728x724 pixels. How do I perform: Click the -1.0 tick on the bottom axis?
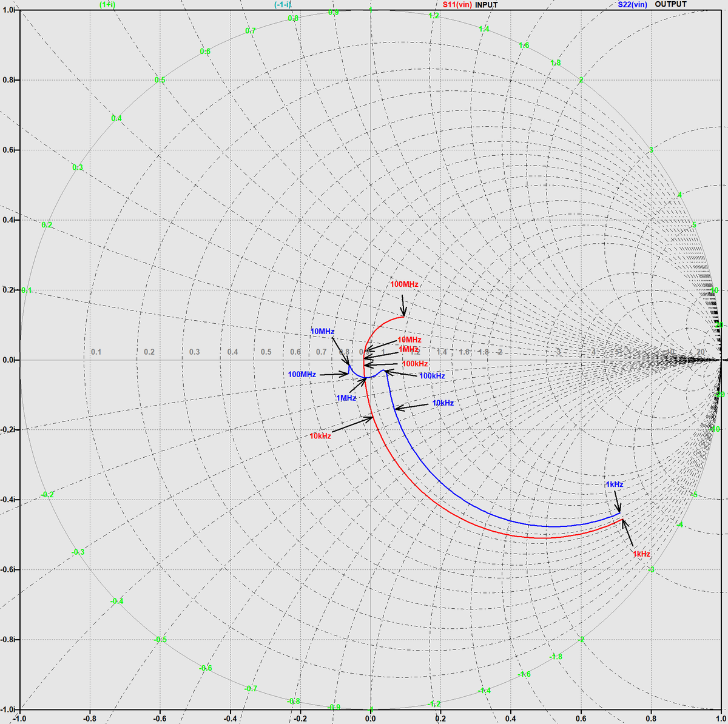pyautogui.click(x=20, y=719)
